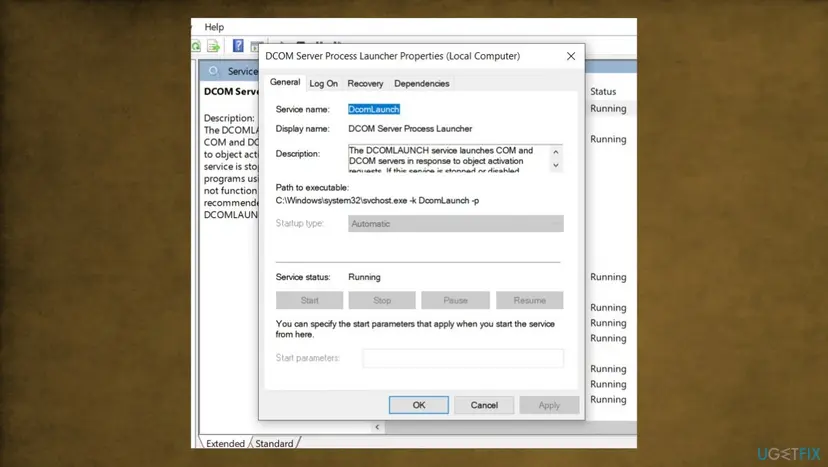Click the Resume service button
Viewport: 828px width, 467px height.
point(530,300)
